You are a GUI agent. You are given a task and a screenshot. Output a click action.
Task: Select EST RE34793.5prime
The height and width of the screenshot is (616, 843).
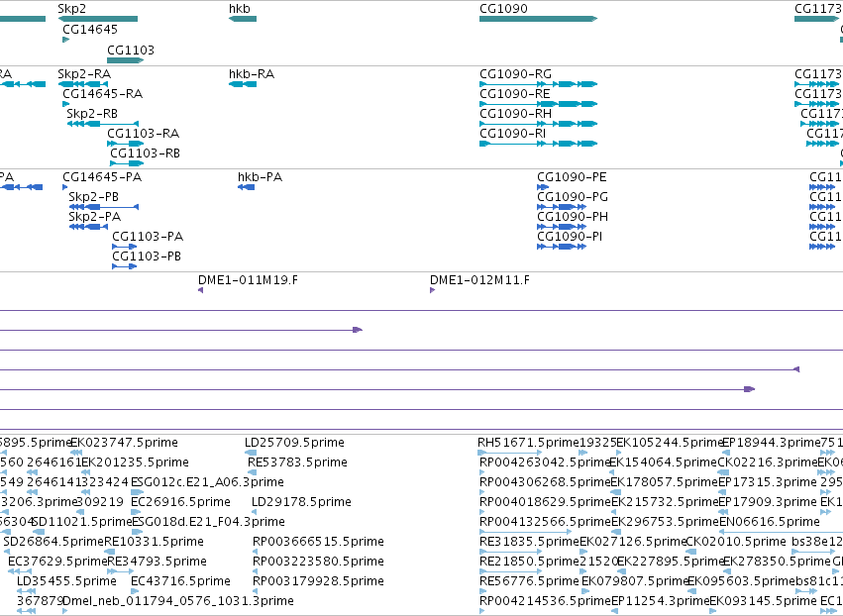point(157,562)
